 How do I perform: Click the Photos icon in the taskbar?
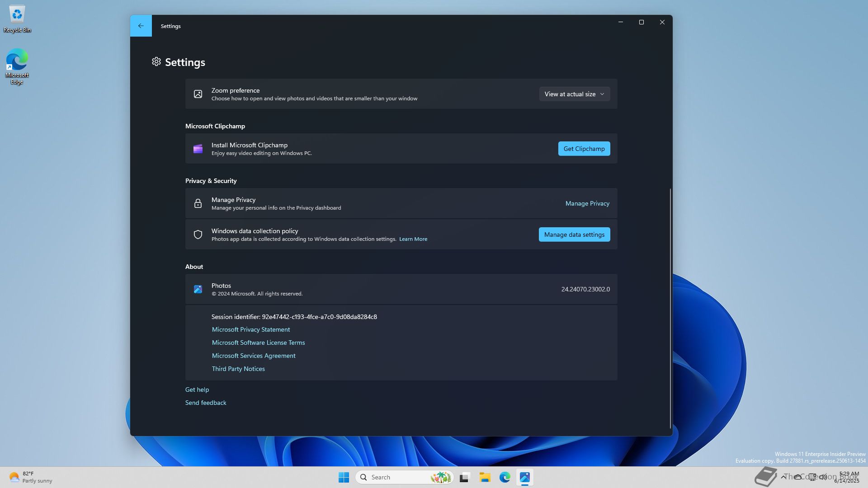point(524,477)
